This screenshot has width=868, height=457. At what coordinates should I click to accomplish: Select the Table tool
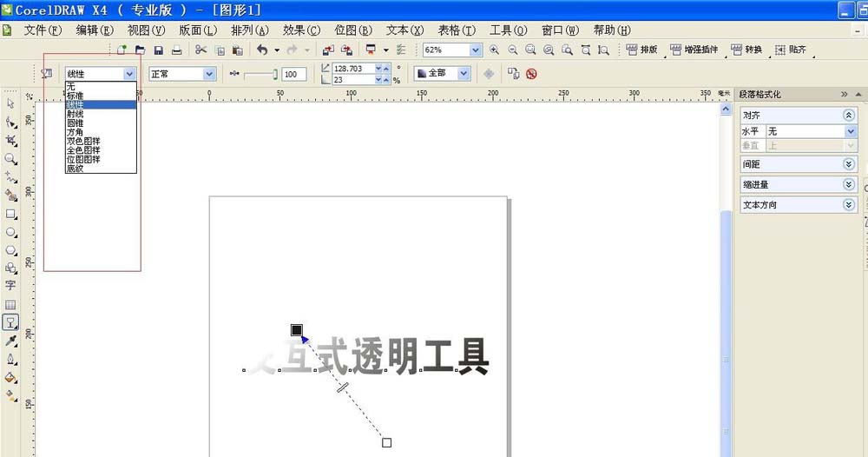pyautogui.click(x=10, y=305)
